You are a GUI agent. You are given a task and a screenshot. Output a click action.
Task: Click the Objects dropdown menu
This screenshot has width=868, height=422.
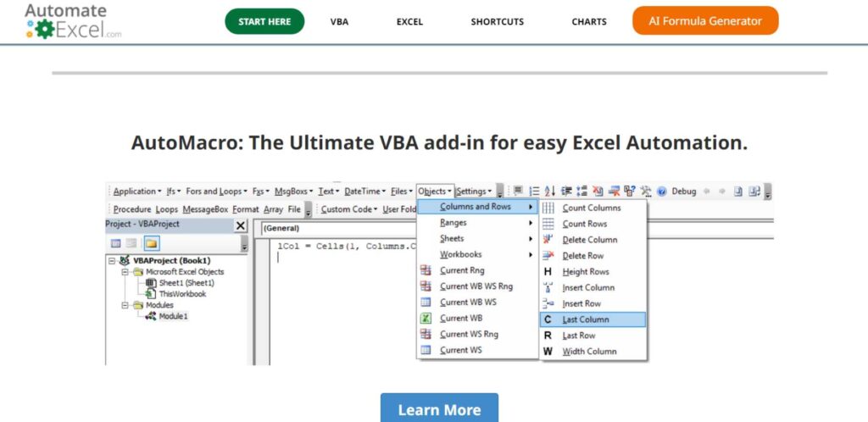pyautogui.click(x=435, y=192)
